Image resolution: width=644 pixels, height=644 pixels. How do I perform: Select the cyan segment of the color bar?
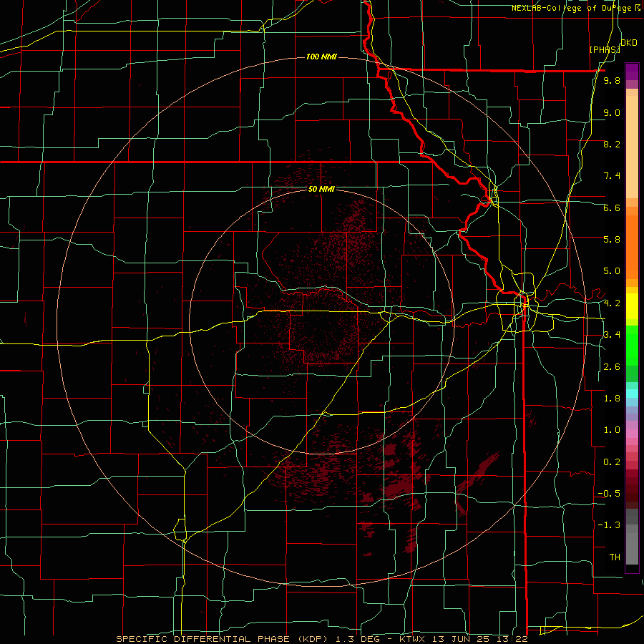pos(632,394)
